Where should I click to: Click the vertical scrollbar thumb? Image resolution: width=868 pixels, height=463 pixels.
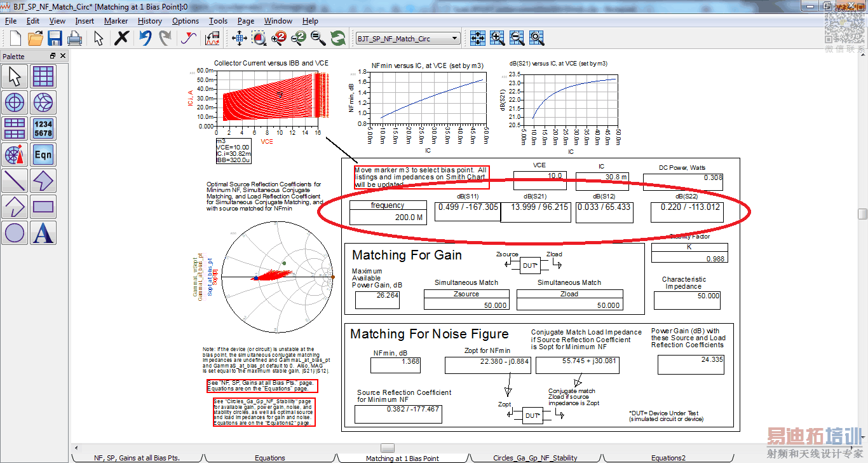pos(862,214)
